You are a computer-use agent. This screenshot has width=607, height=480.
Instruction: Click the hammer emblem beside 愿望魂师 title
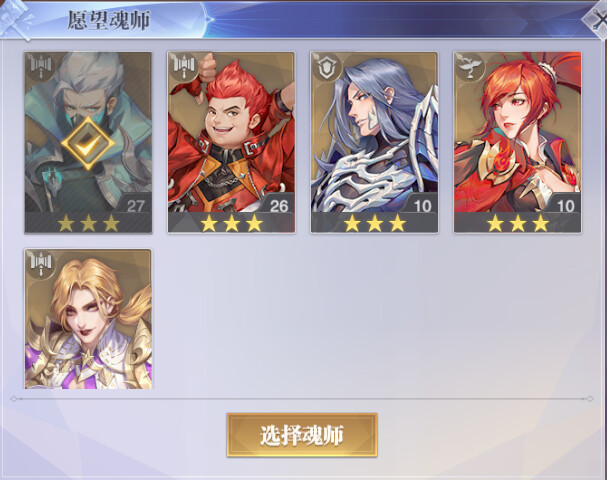click(15, 19)
